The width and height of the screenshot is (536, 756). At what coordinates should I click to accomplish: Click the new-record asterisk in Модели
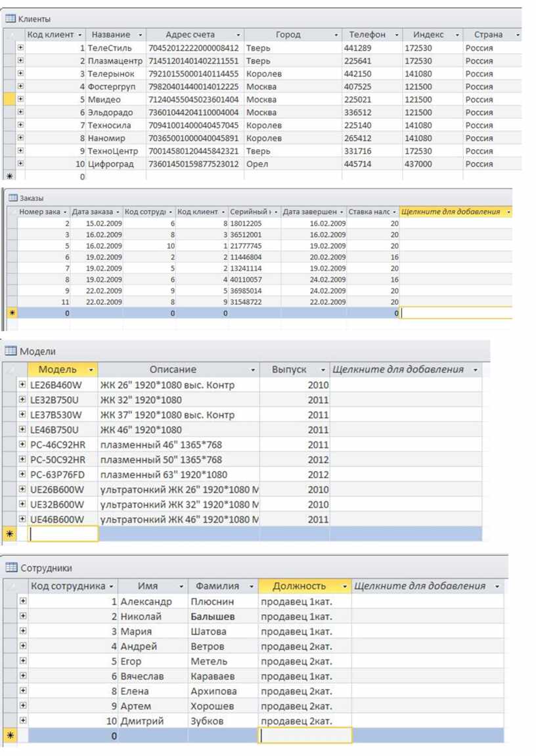[10, 534]
